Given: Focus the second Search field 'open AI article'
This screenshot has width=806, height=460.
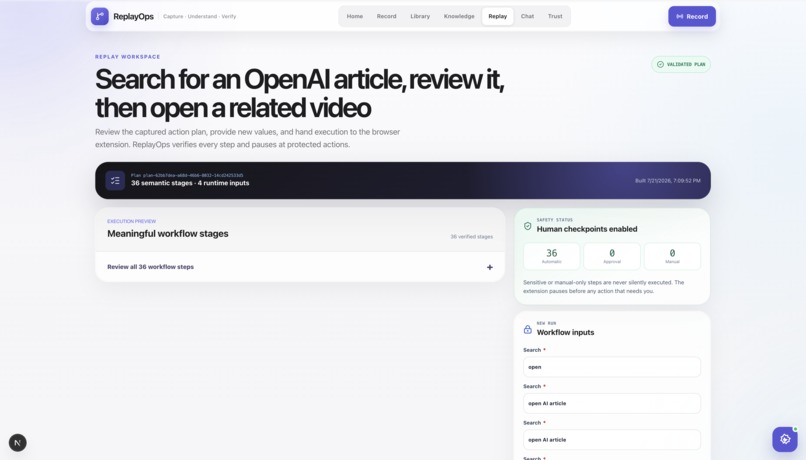Looking at the screenshot, I should 612,403.
